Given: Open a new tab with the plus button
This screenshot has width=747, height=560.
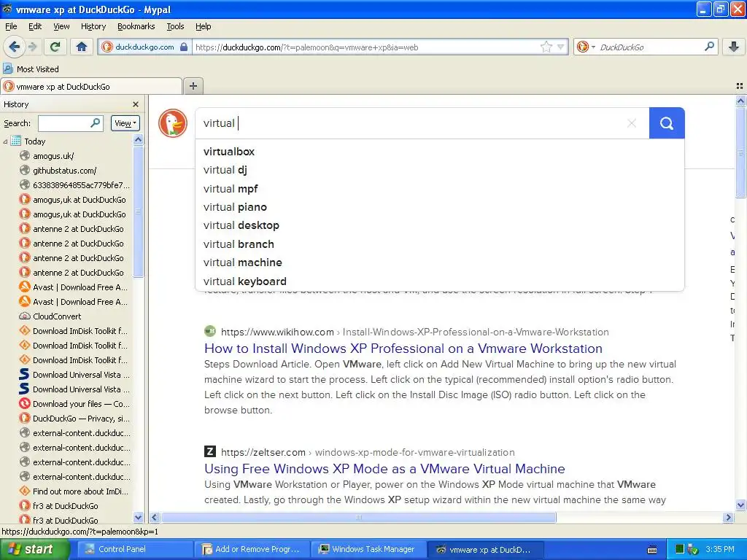Looking at the screenshot, I should tap(193, 86).
